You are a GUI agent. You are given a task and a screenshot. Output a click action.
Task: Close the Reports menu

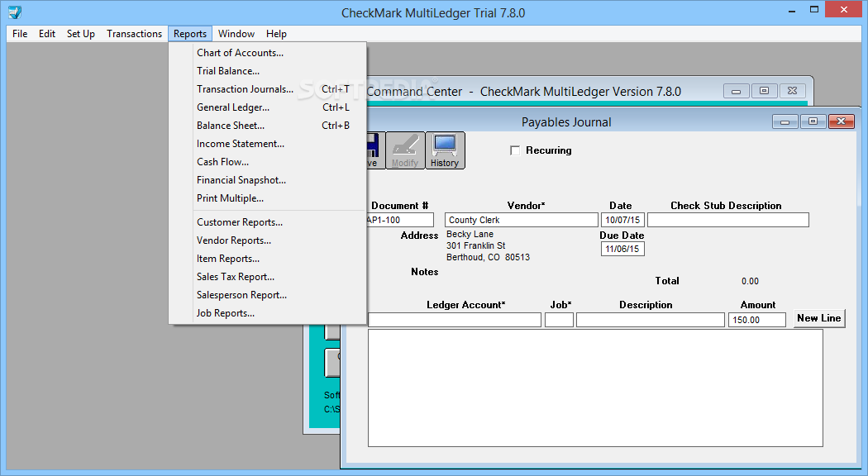(x=190, y=34)
